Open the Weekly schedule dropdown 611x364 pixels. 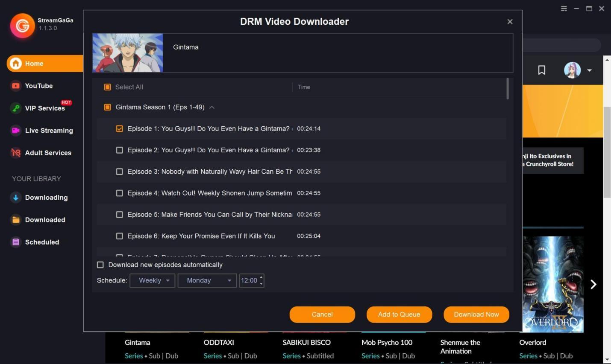click(153, 280)
